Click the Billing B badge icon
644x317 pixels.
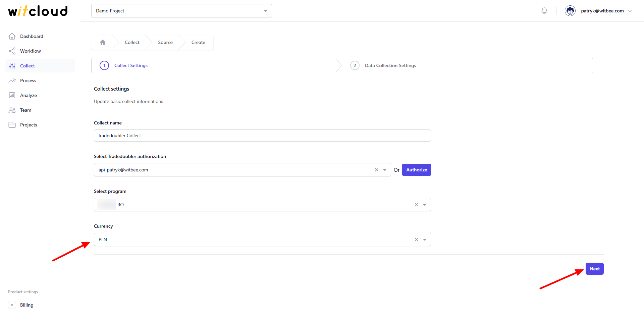(12, 305)
